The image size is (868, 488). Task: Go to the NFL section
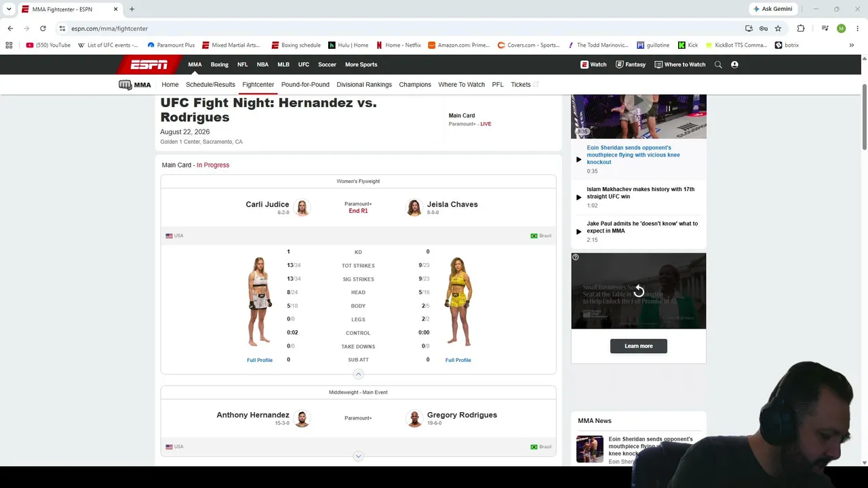click(x=242, y=64)
